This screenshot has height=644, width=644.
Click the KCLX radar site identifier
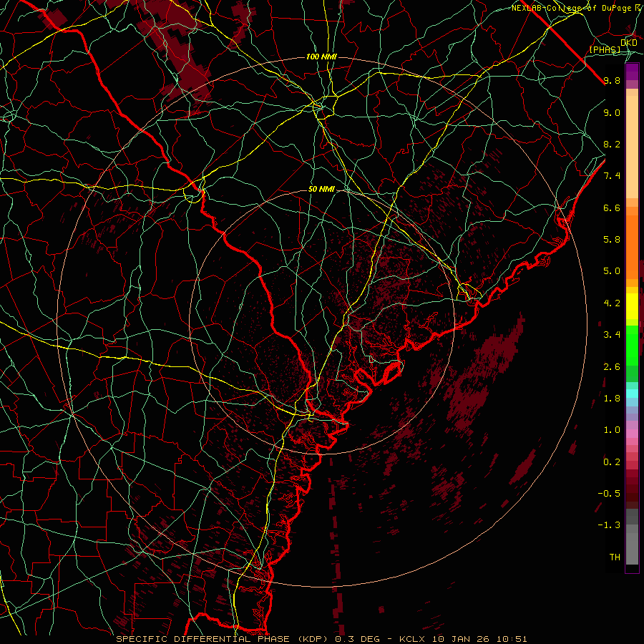point(413,639)
